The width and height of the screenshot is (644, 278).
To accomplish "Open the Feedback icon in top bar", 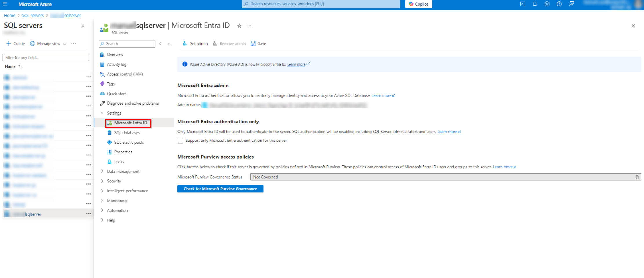I will [x=572, y=4].
